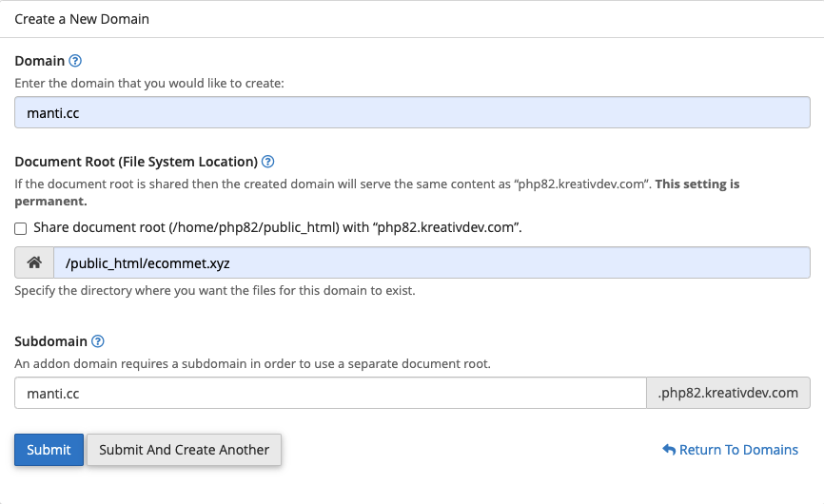
Task: Follow the Return To Domains link
Action: point(738,450)
